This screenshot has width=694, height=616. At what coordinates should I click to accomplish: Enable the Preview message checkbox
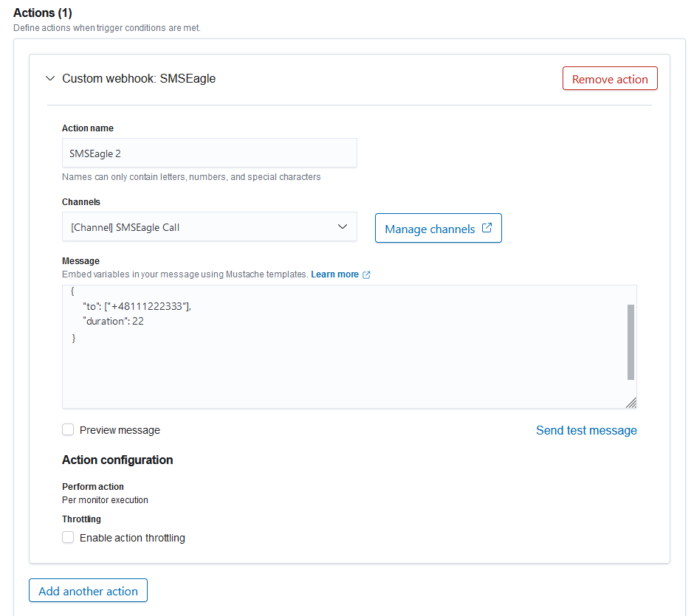[68, 430]
